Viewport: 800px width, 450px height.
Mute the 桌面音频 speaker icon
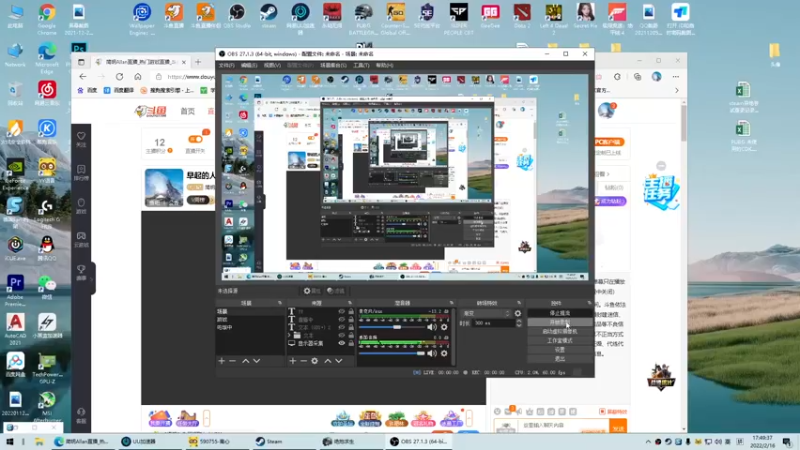432,353
